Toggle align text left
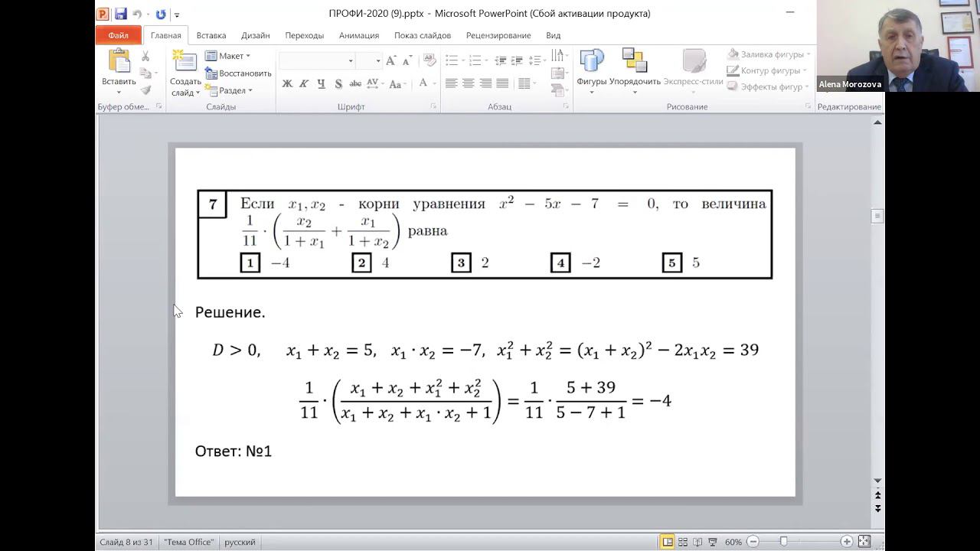This screenshot has height=551, width=980. click(x=452, y=83)
